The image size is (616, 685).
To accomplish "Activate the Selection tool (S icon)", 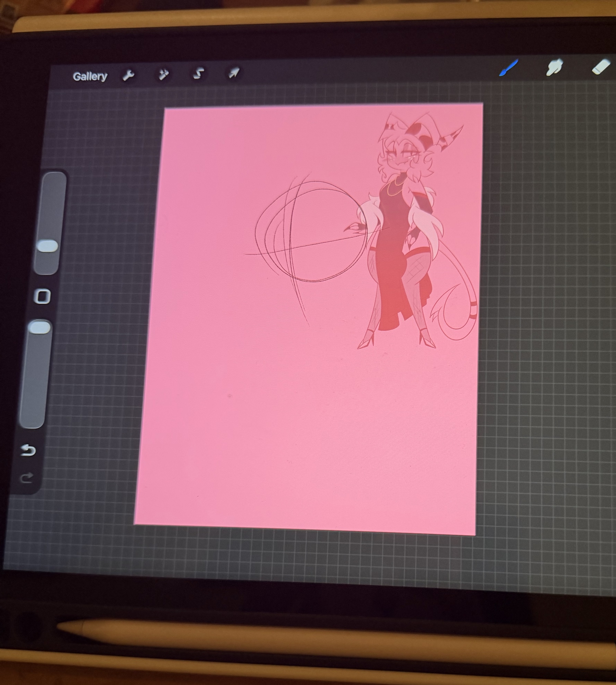I will (x=199, y=73).
